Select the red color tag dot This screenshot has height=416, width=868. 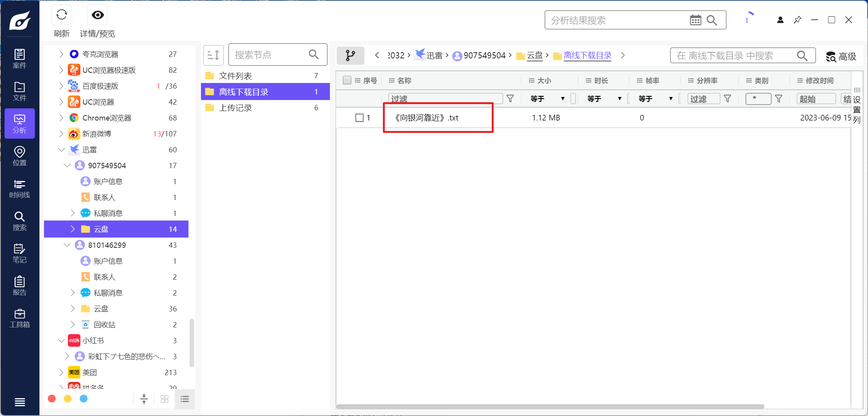52,399
